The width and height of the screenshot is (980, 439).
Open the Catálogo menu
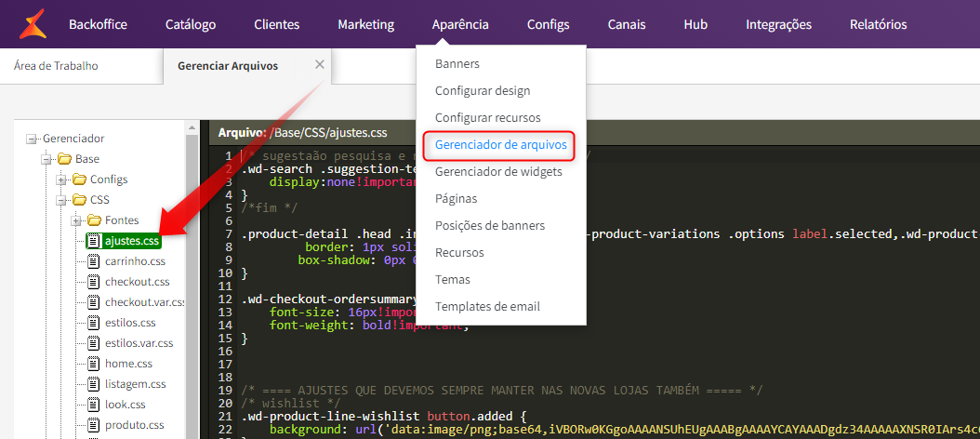(191, 25)
